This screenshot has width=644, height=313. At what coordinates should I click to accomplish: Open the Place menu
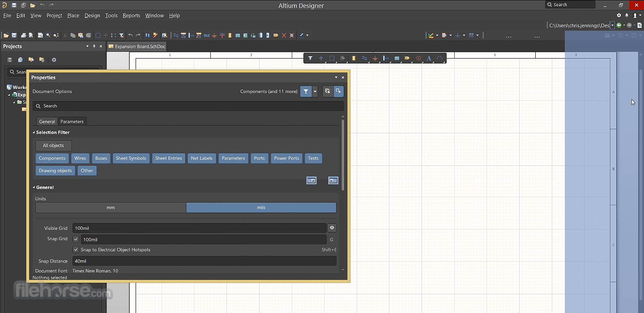pyautogui.click(x=73, y=15)
